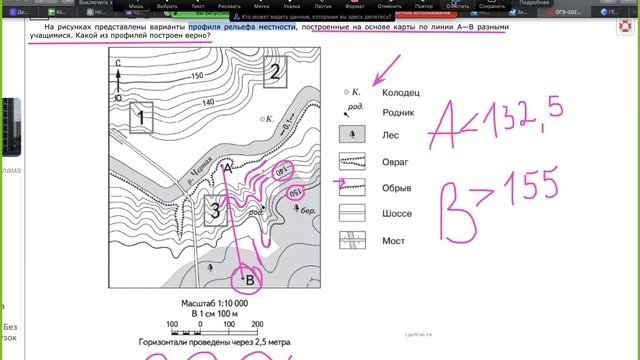Switch to the ОГЭ-202... browser tab
Image resolution: width=640 pixels, height=360 pixels.
pyautogui.click(x=564, y=12)
